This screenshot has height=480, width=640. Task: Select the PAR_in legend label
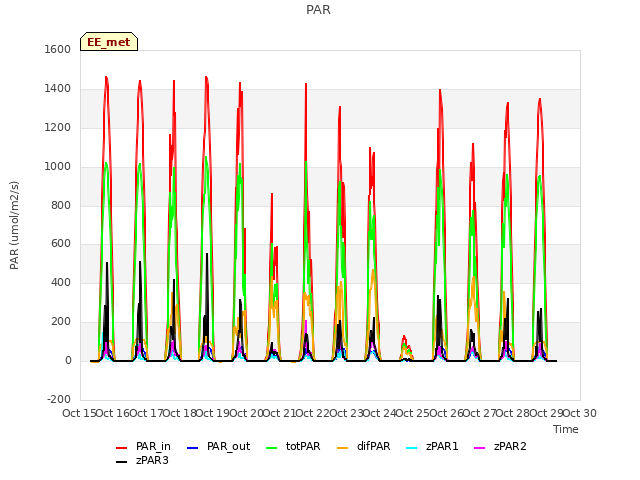pos(153,447)
